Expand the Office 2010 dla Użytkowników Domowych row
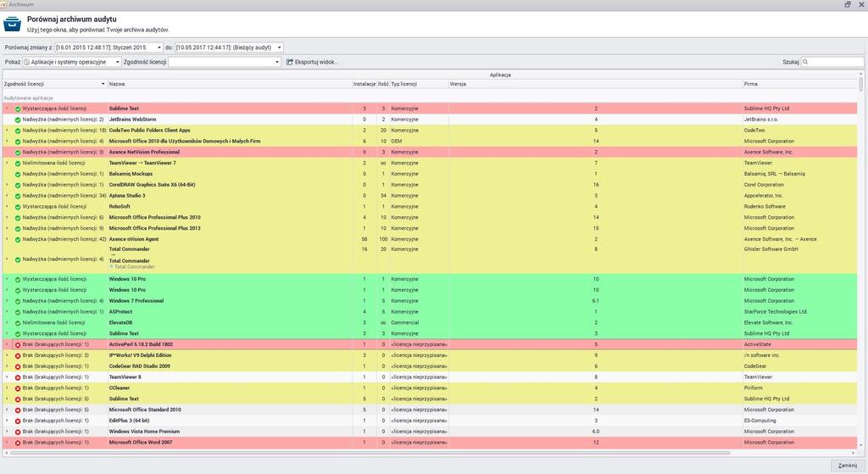The image size is (868, 474). (x=7, y=142)
